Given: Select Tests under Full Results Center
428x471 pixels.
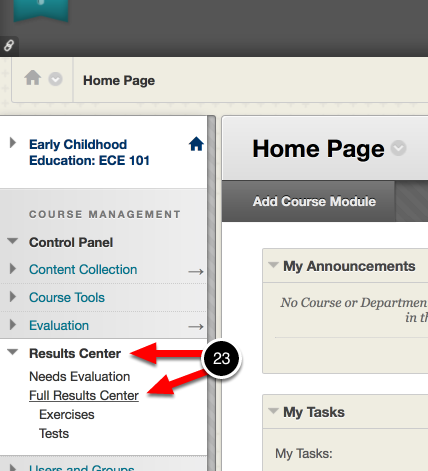Looking at the screenshot, I should 54,434.
